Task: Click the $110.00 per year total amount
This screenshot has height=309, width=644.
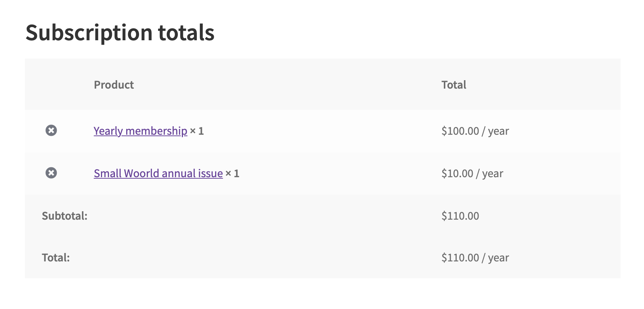Action: pos(476,257)
